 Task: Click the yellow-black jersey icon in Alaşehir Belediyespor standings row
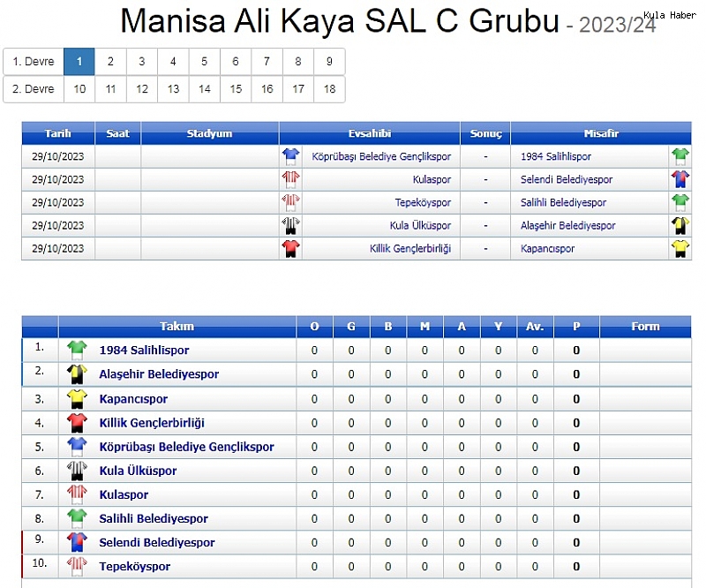click(77, 374)
